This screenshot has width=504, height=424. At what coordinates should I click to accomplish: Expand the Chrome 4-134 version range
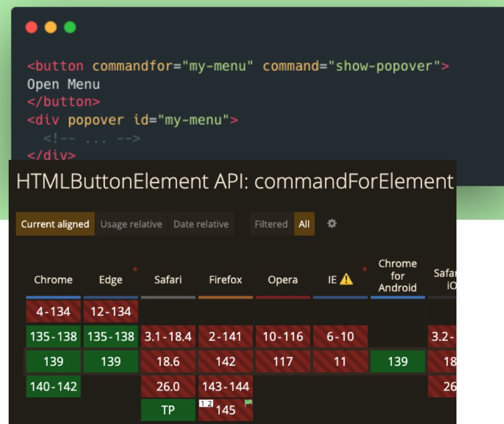pyautogui.click(x=52, y=311)
